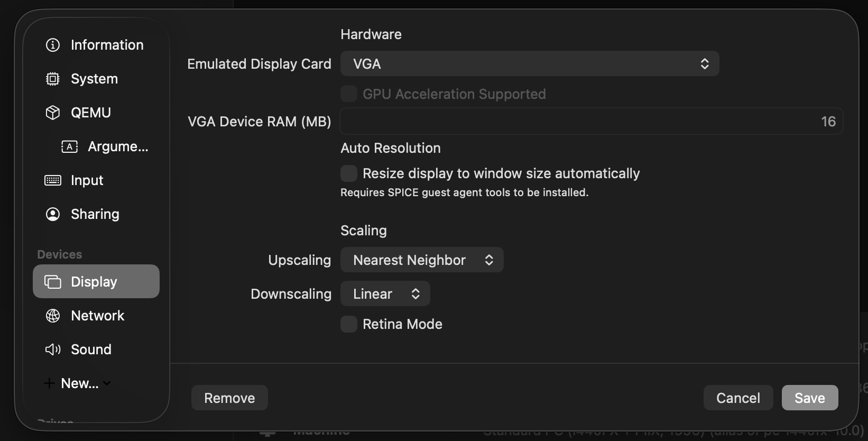
Task: Click the System chip icon
Action: coord(53,79)
